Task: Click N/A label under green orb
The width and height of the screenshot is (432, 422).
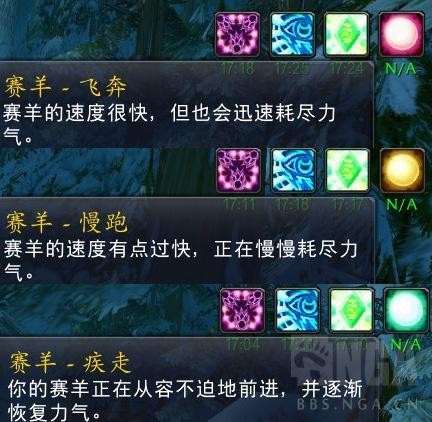Action: coord(406,344)
